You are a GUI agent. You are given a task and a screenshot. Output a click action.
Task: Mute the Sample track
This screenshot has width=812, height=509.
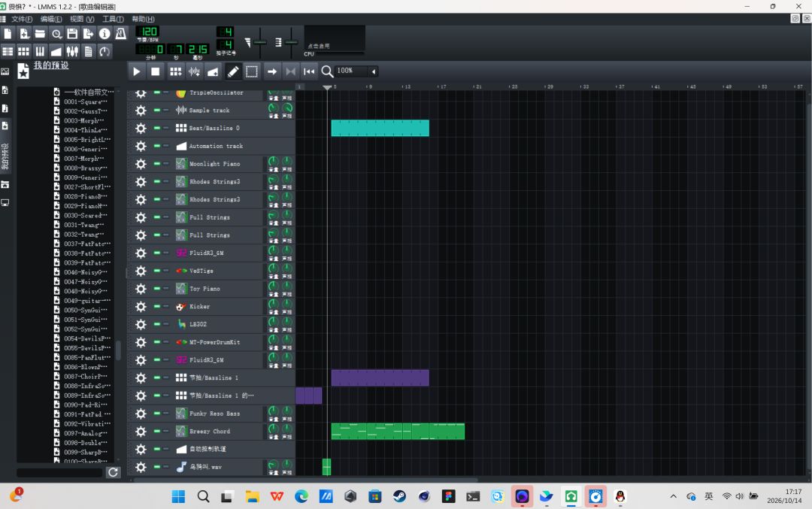coord(157,110)
